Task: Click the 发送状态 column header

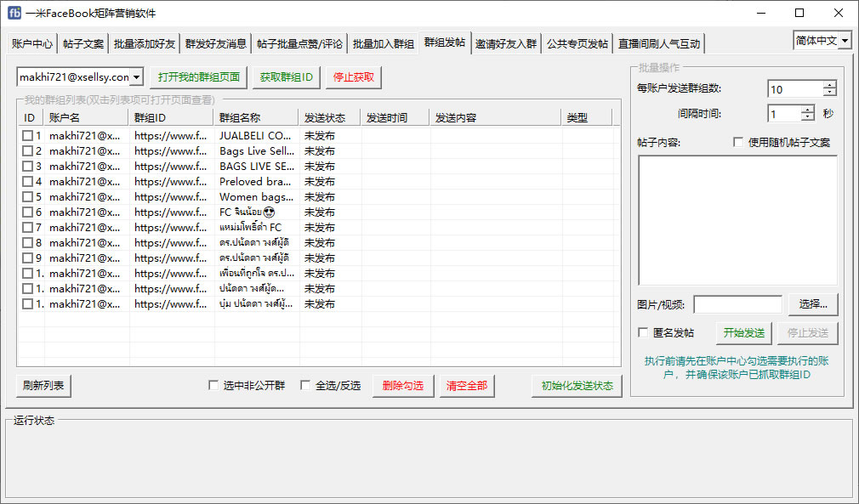Action: 330,117
